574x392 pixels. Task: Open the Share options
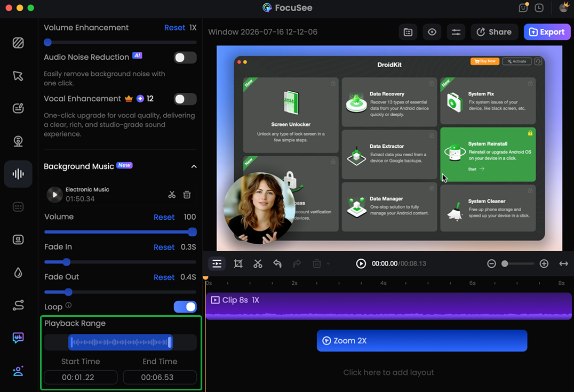click(x=494, y=32)
